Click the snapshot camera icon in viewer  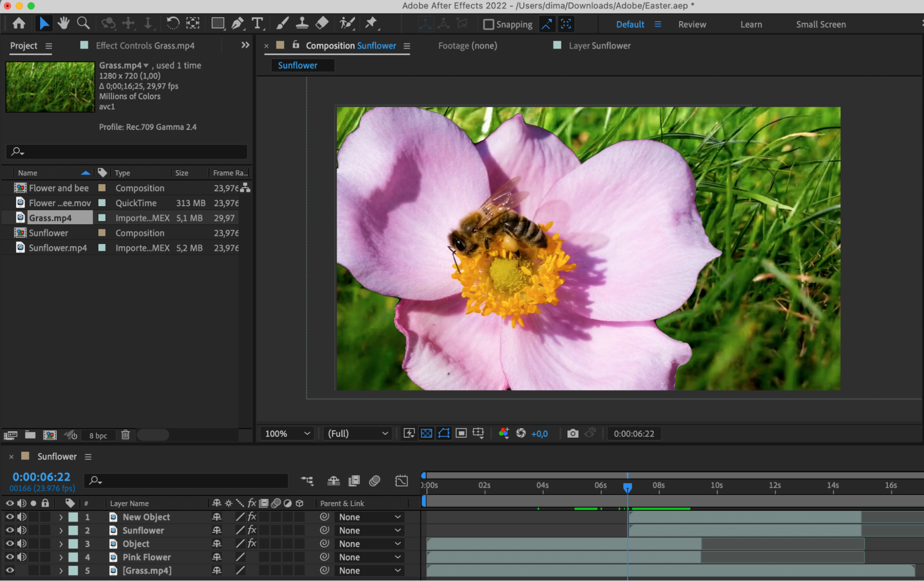573,434
